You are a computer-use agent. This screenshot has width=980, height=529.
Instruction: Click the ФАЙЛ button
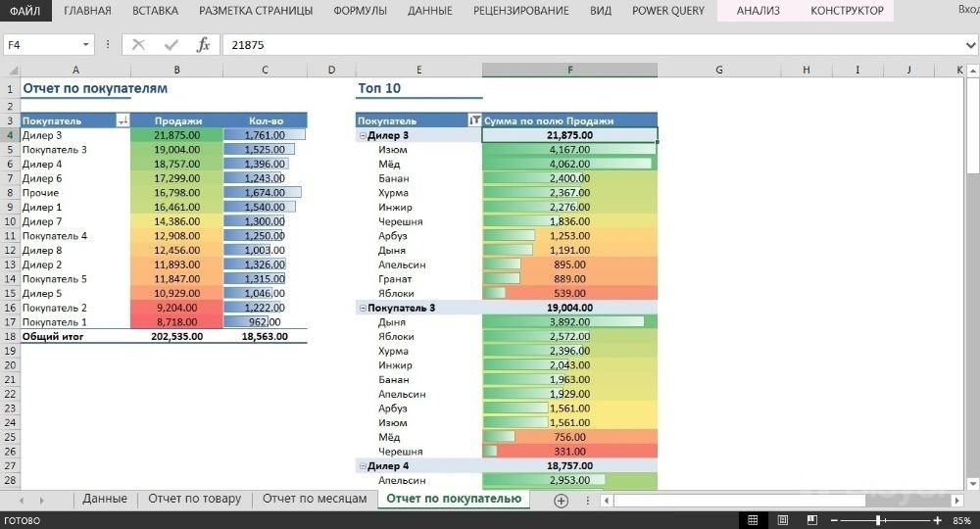pyautogui.click(x=24, y=11)
